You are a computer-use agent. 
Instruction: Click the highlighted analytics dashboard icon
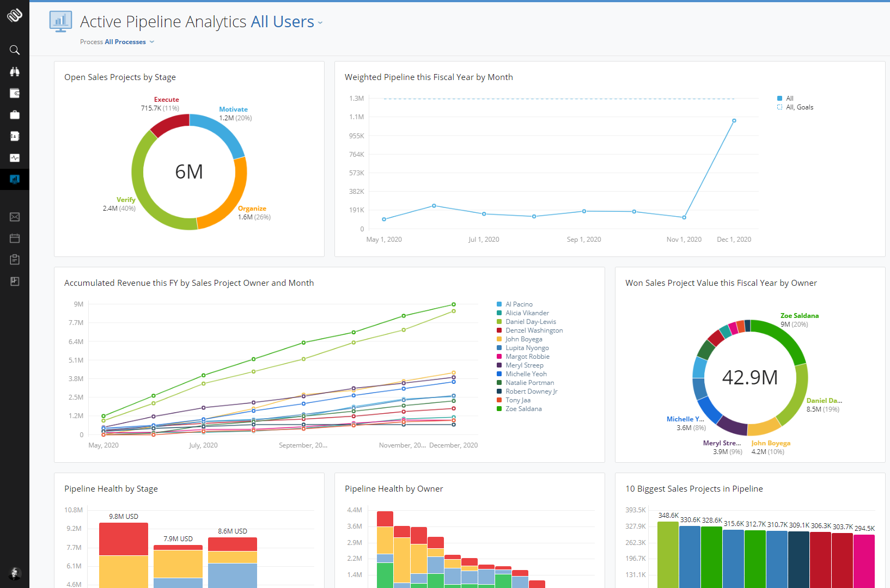15,179
